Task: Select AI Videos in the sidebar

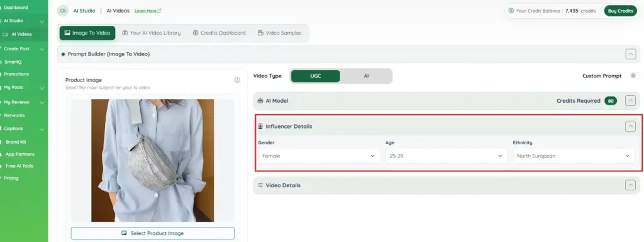Action: coord(21,34)
